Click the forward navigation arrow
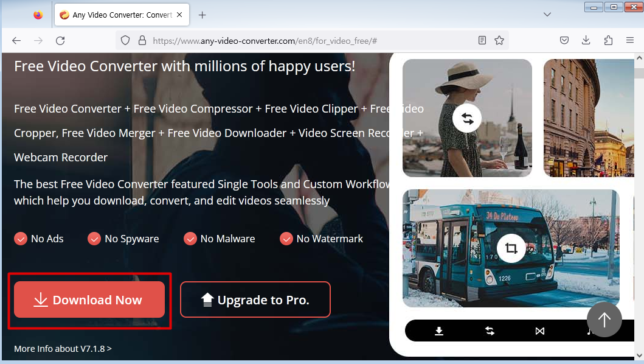Viewport: 644px width, 364px height. click(38, 40)
